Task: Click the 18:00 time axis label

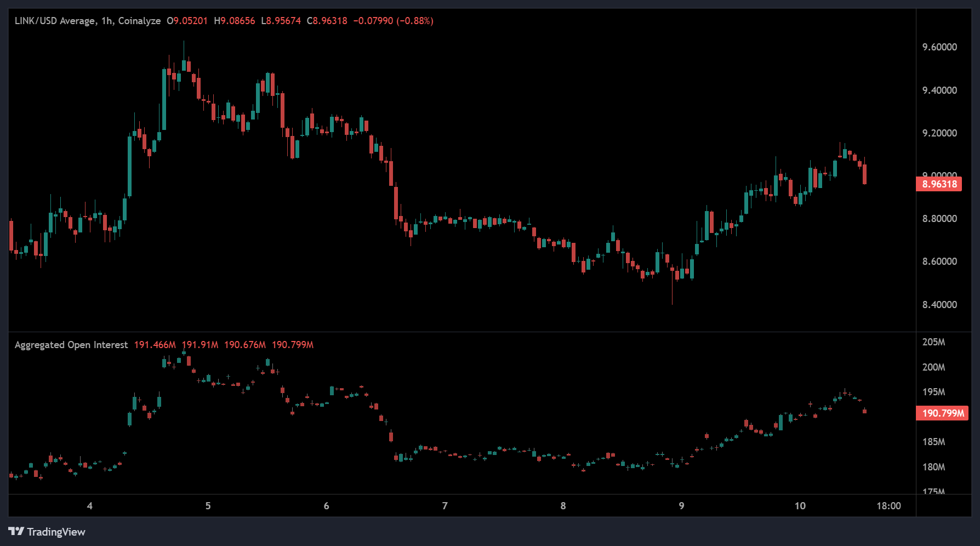Action: click(888, 505)
